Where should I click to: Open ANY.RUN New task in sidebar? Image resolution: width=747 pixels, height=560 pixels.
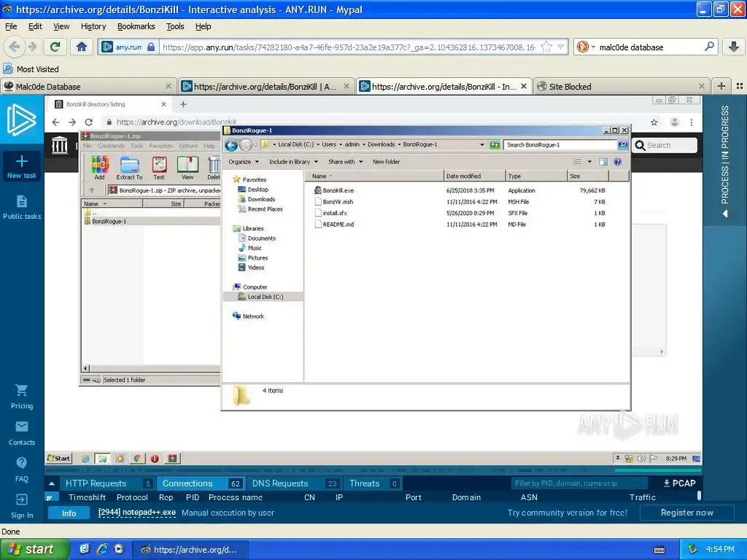pyautogui.click(x=21, y=167)
